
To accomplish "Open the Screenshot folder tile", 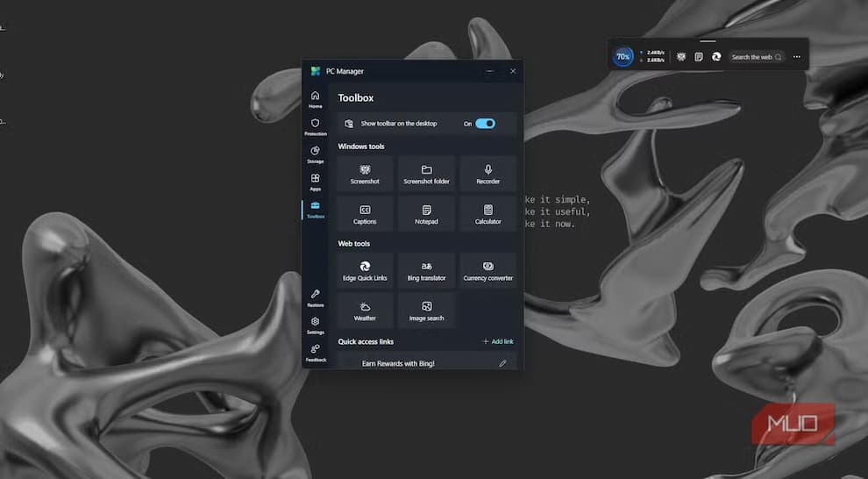I will click(x=426, y=174).
